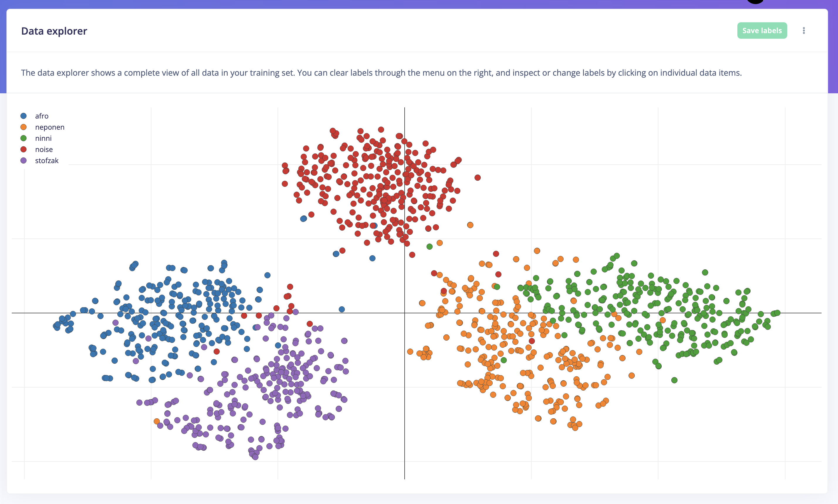Click the purple stofzak legend color dot
This screenshot has width=838, height=504.
[23, 161]
